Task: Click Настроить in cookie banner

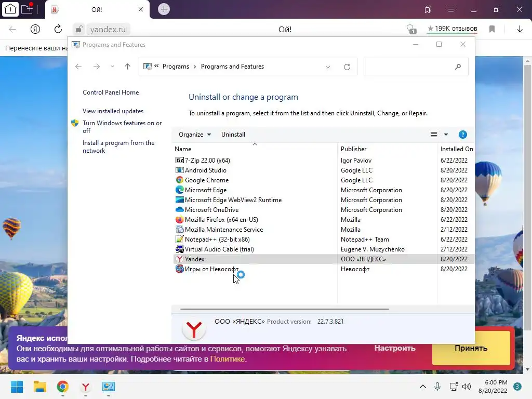Action: (395, 348)
